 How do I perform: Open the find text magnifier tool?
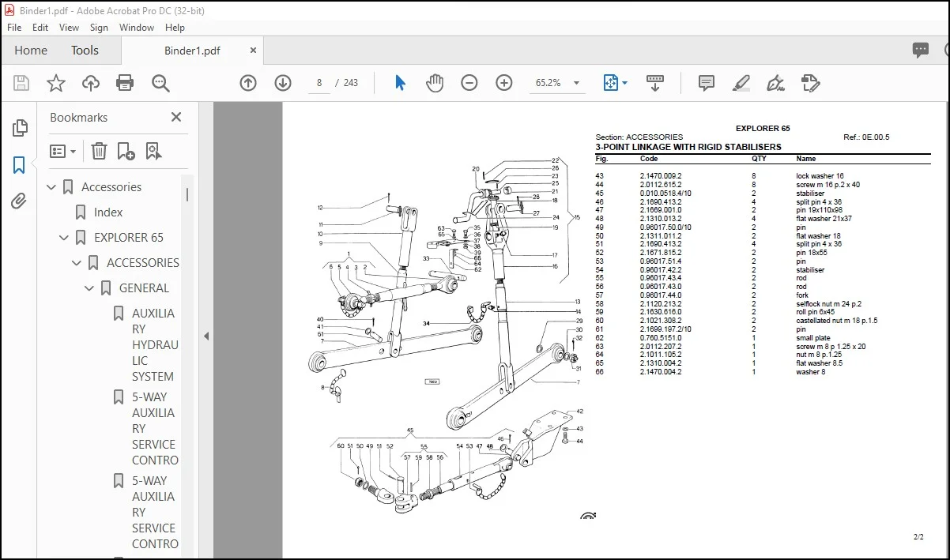[x=160, y=83]
